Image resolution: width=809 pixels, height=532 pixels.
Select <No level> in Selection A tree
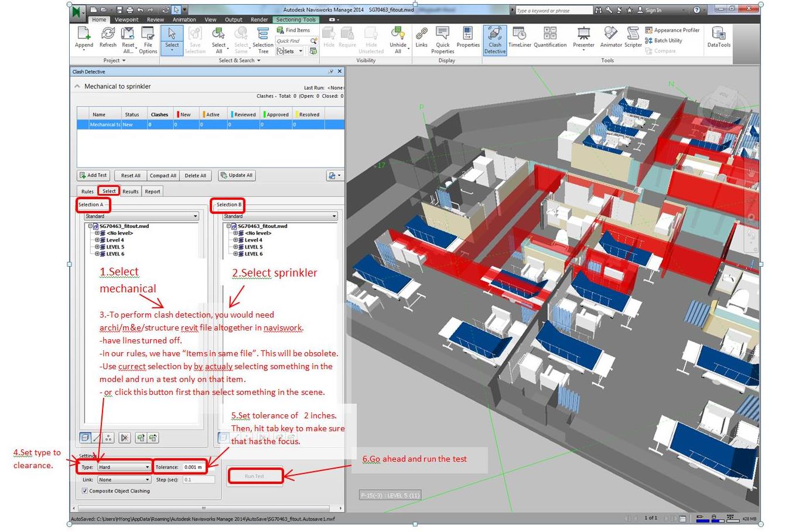[120, 233]
